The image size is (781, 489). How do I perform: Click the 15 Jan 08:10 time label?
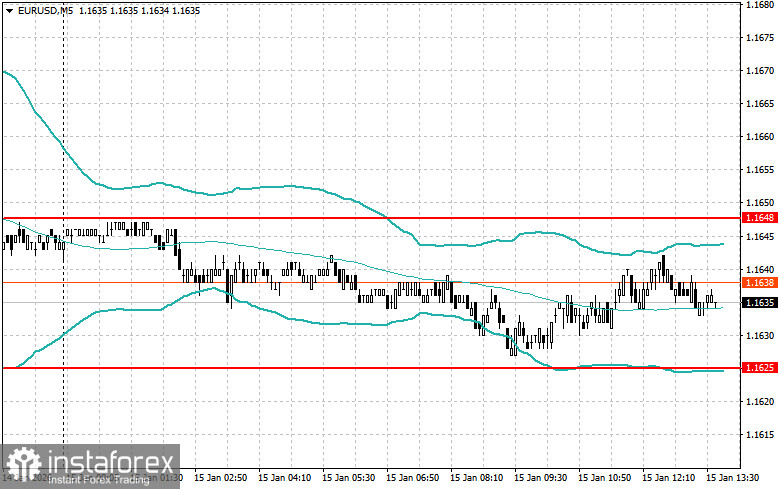pos(477,478)
